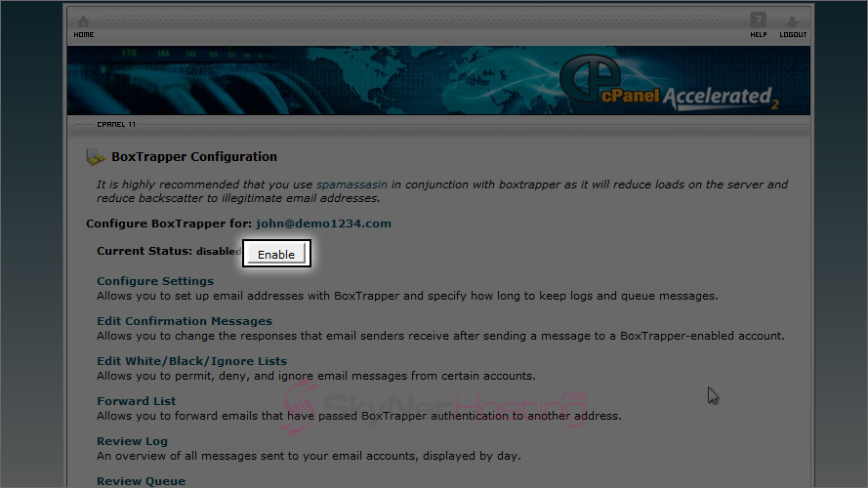Open Edit Confirmation Messages
868x488 pixels.
point(185,321)
